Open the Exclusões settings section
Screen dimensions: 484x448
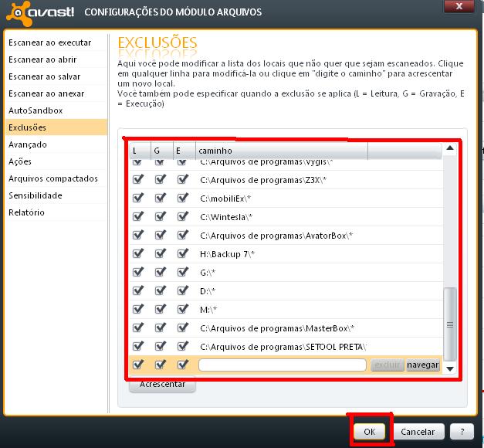[28, 127]
